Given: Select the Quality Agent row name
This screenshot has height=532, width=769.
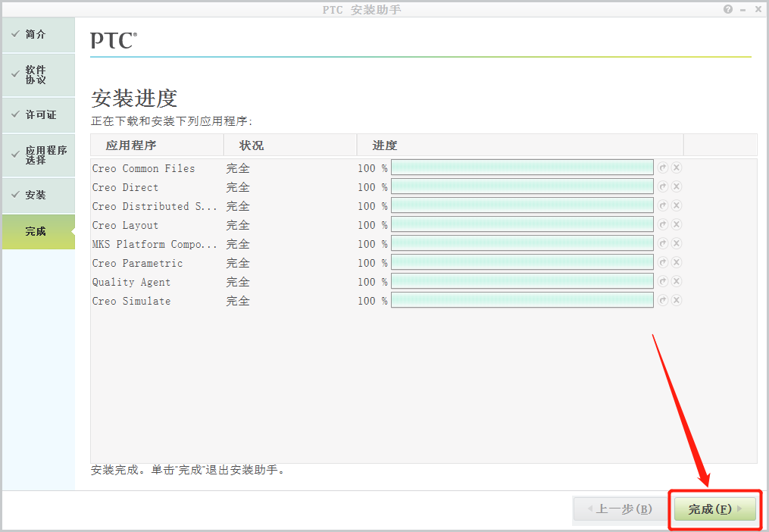Looking at the screenshot, I should [131, 282].
